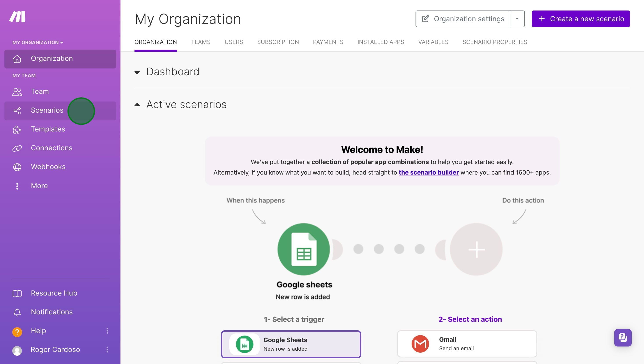Open the help chat widget icon
Image resolution: width=644 pixels, height=364 pixels.
coord(623,338)
